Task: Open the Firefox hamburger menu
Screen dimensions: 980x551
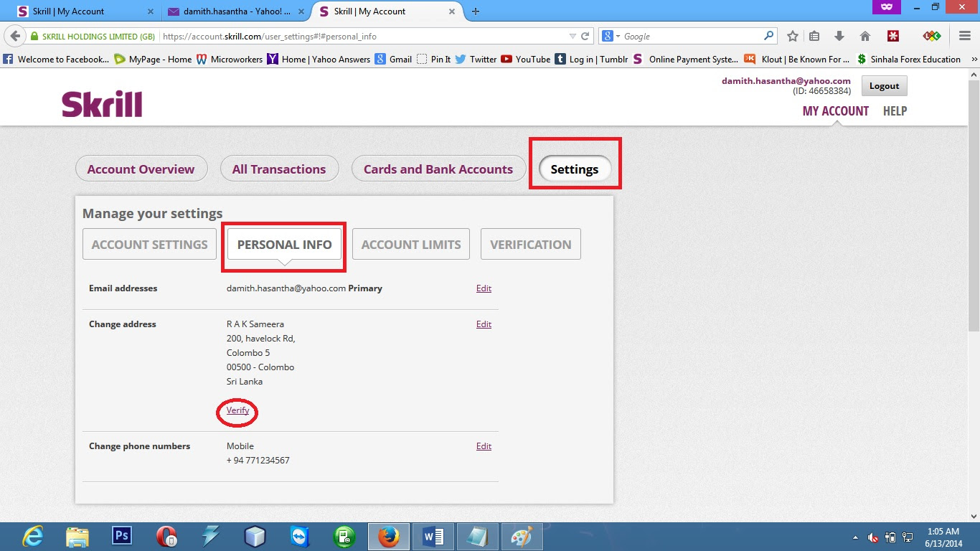Action: [965, 36]
